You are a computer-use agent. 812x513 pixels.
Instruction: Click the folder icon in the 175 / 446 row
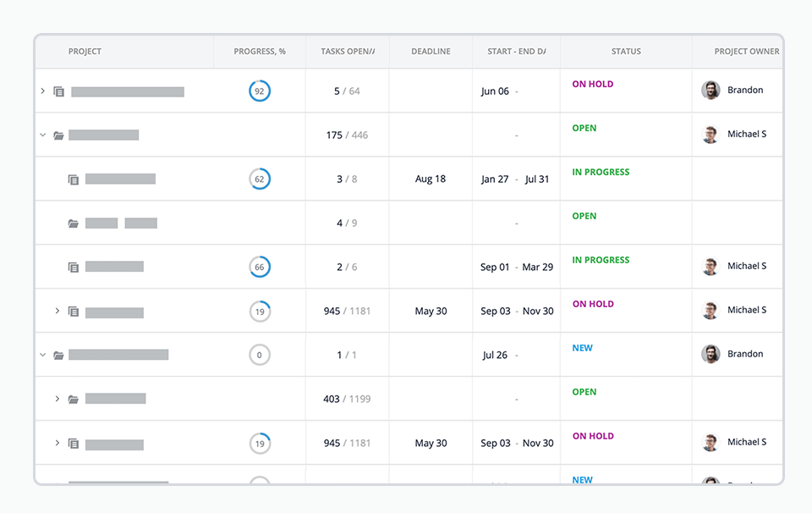tap(58, 135)
